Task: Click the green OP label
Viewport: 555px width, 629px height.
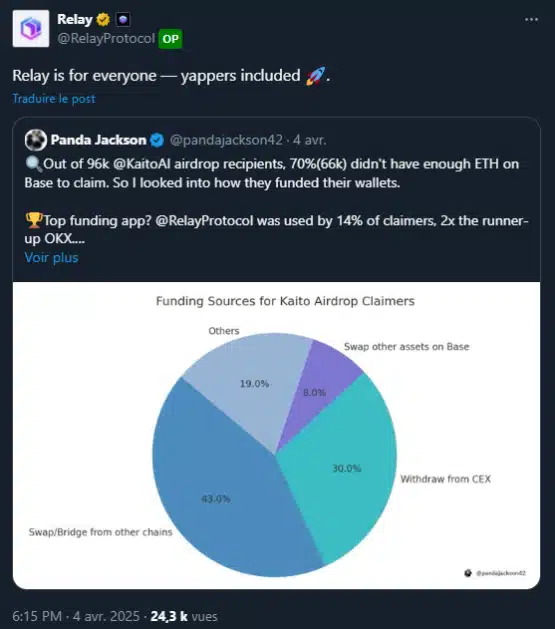Action: pos(170,39)
